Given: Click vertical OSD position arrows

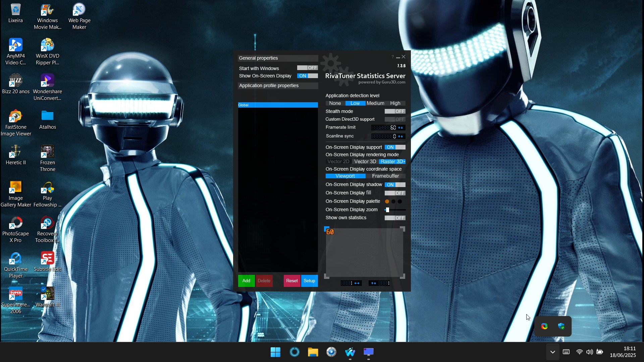Looking at the screenshot, I should click(x=373, y=283).
